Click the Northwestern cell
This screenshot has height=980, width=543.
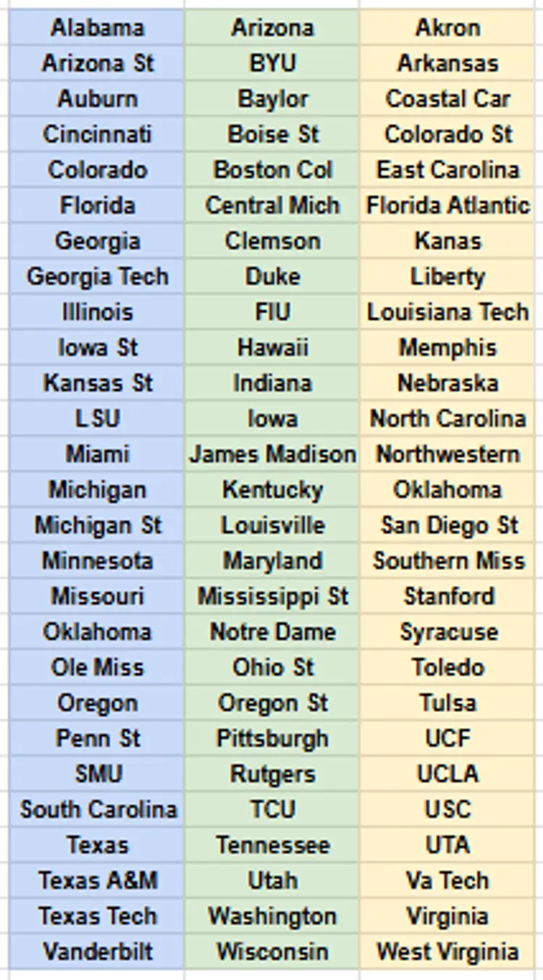(447, 453)
